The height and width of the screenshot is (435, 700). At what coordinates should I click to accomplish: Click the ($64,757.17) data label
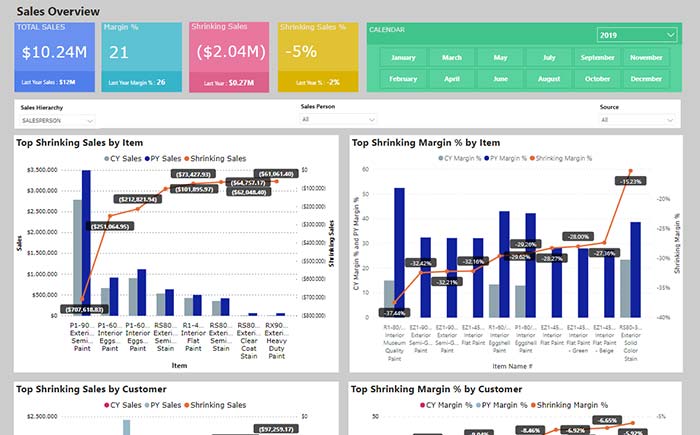coord(248,183)
